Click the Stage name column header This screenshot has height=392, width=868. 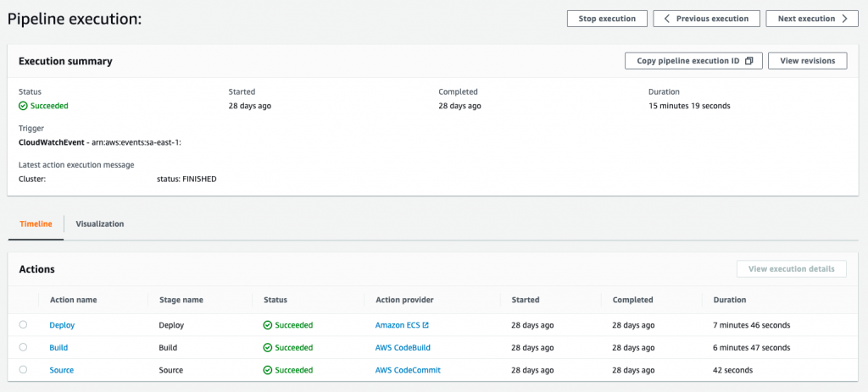point(181,300)
